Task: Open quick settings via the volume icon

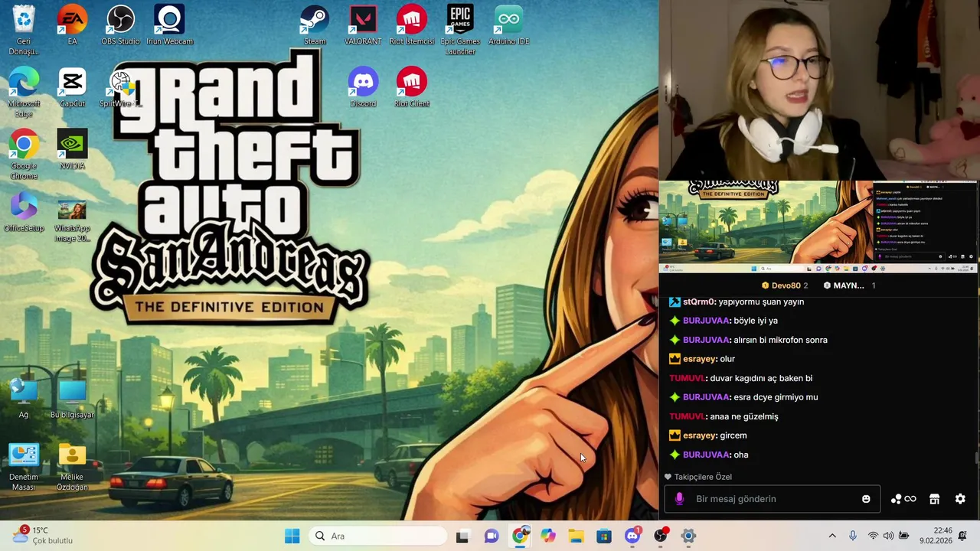Action: (888, 536)
